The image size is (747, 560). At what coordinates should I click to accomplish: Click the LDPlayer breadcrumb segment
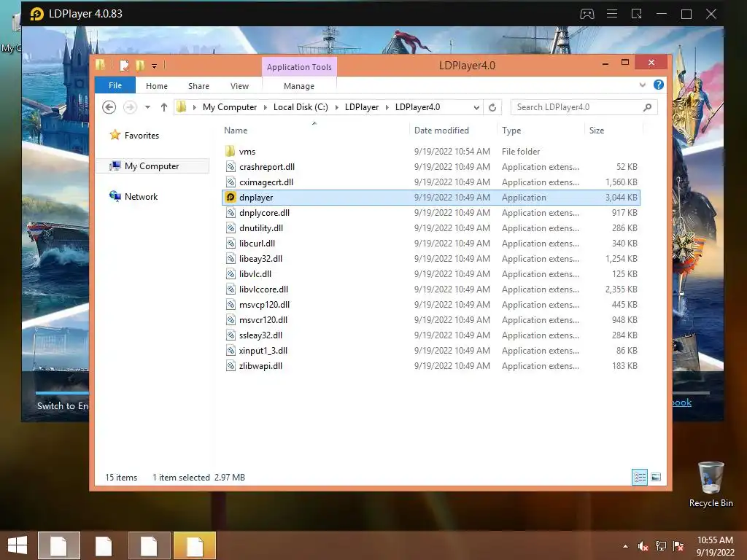coord(362,107)
